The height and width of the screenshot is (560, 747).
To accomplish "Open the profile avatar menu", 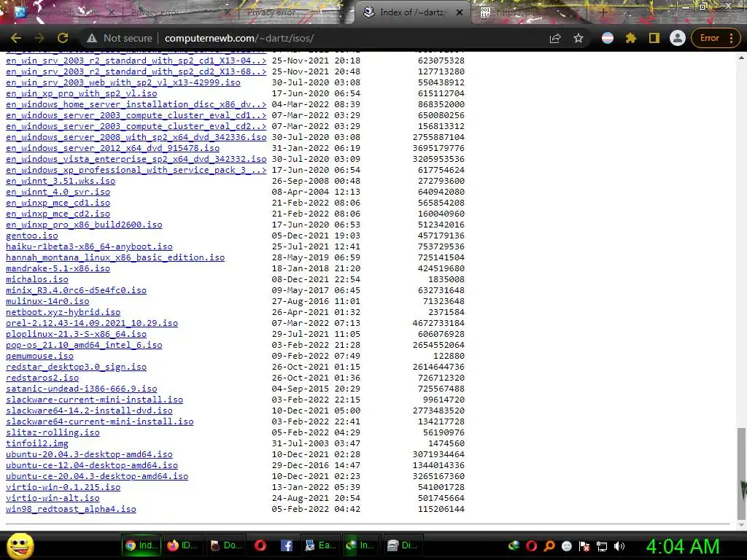I will point(678,38).
